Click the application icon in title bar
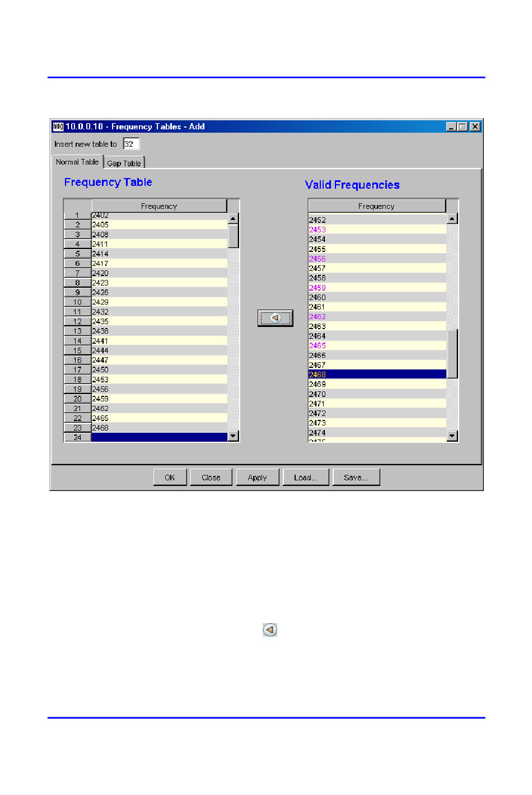 (58, 127)
